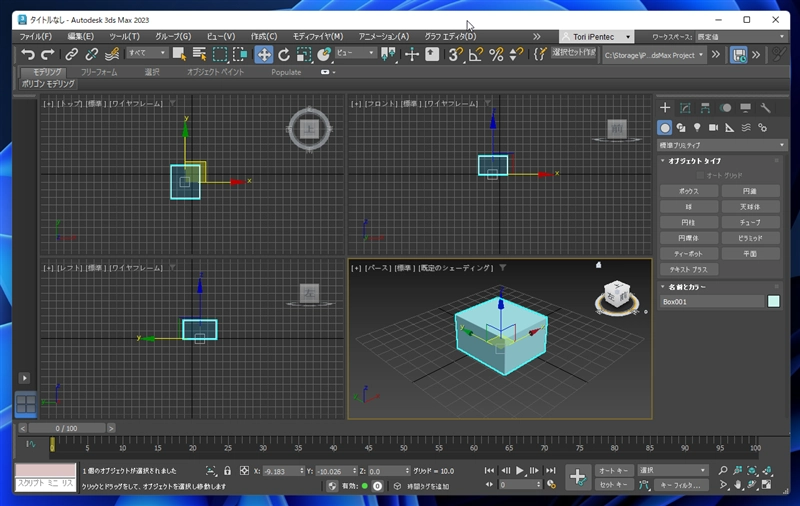Image resolution: width=800 pixels, height=506 pixels.
Task: Redo with the Redo arrow icon
Action: coord(47,54)
